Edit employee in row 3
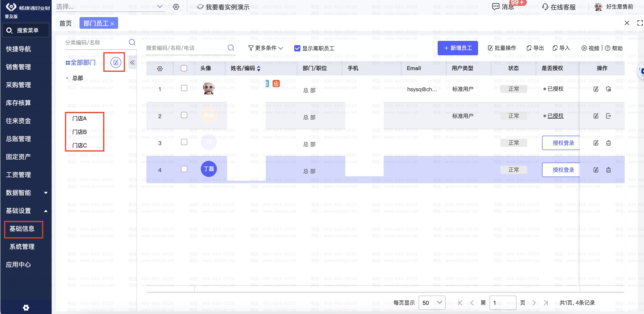This screenshot has height=314, width=644. coord(596,143)
